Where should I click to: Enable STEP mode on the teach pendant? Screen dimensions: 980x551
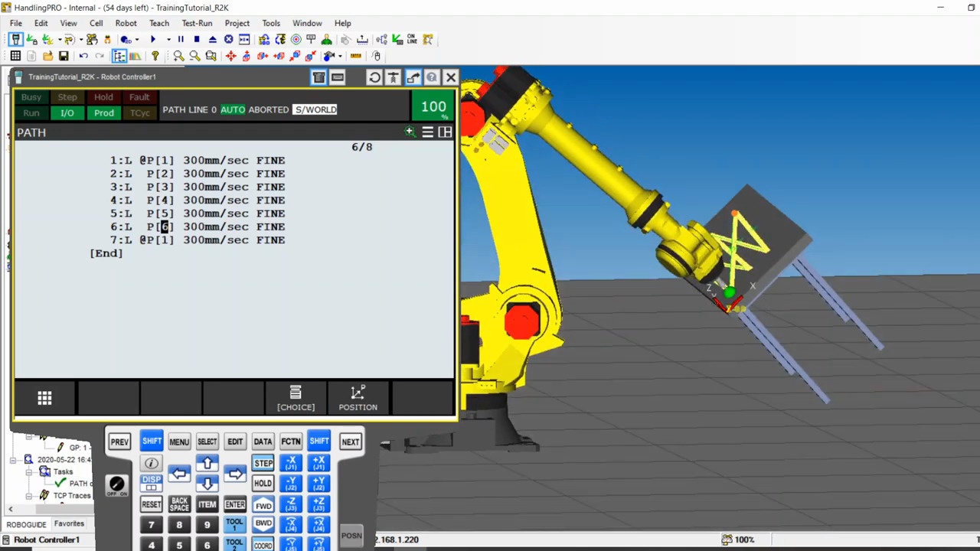(263, 463)
